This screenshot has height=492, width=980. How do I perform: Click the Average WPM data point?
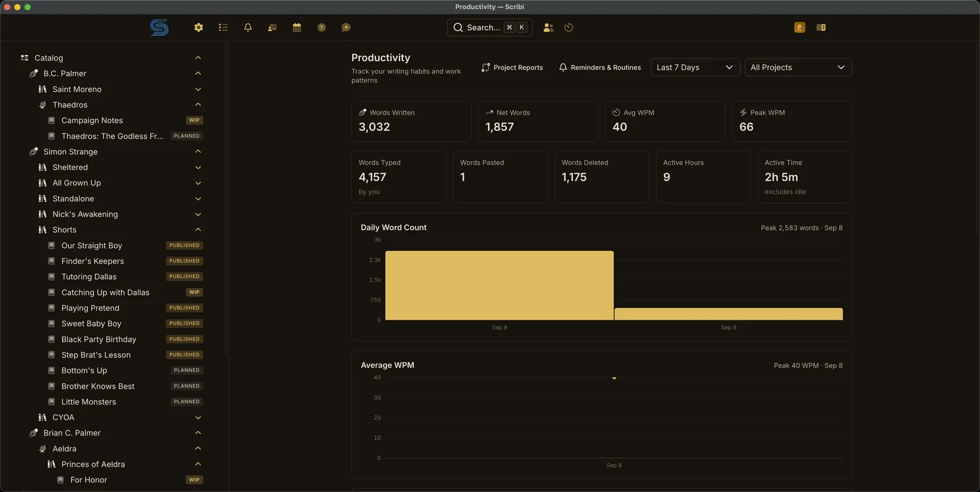pos(614,378)
